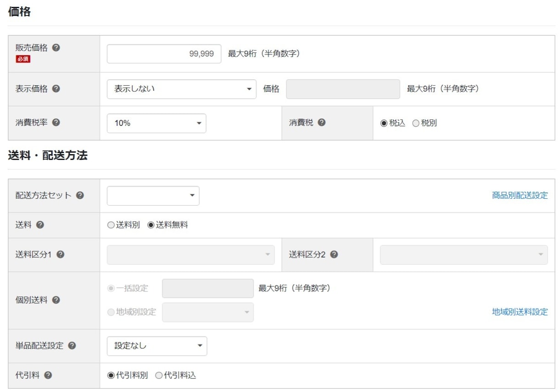This screenshot has height=392, width=560.
Task: Open the 表示しない display price dropdown
Action: (x=181, y=89)
